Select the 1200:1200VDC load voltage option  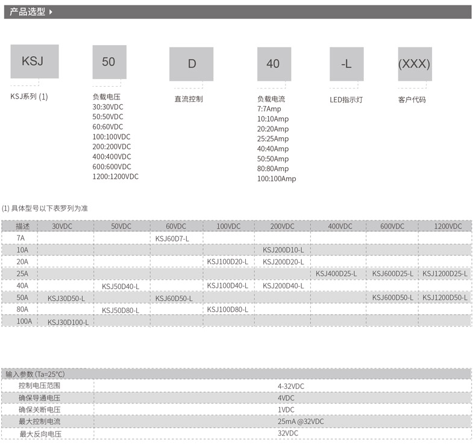click(x=115, y=176)
